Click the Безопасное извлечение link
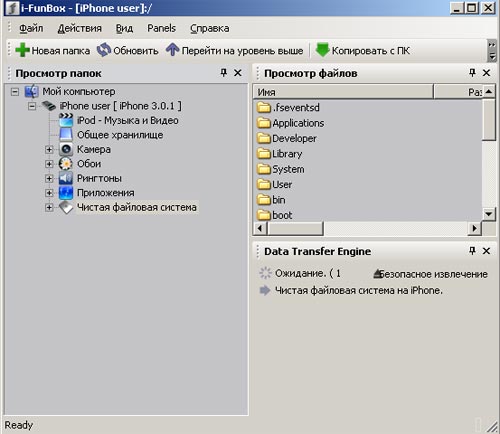Image resolution: width=500 pixels, height=434 pixels. (434, 274)
